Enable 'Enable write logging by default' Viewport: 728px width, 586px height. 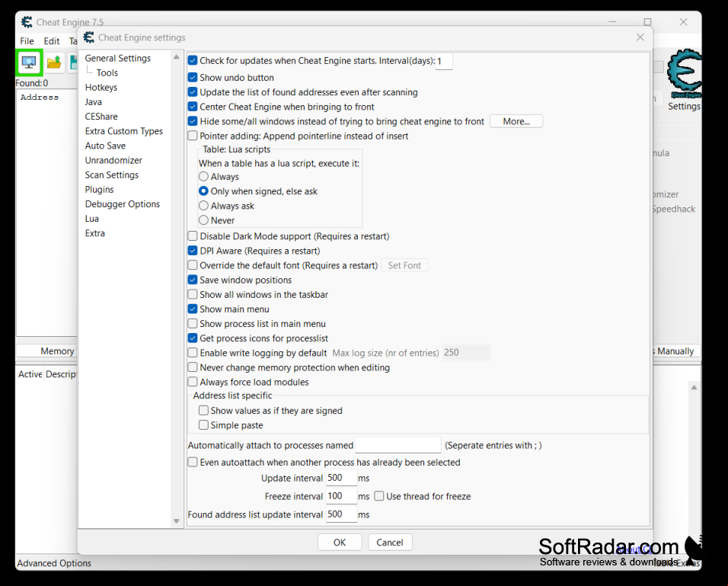193,353
